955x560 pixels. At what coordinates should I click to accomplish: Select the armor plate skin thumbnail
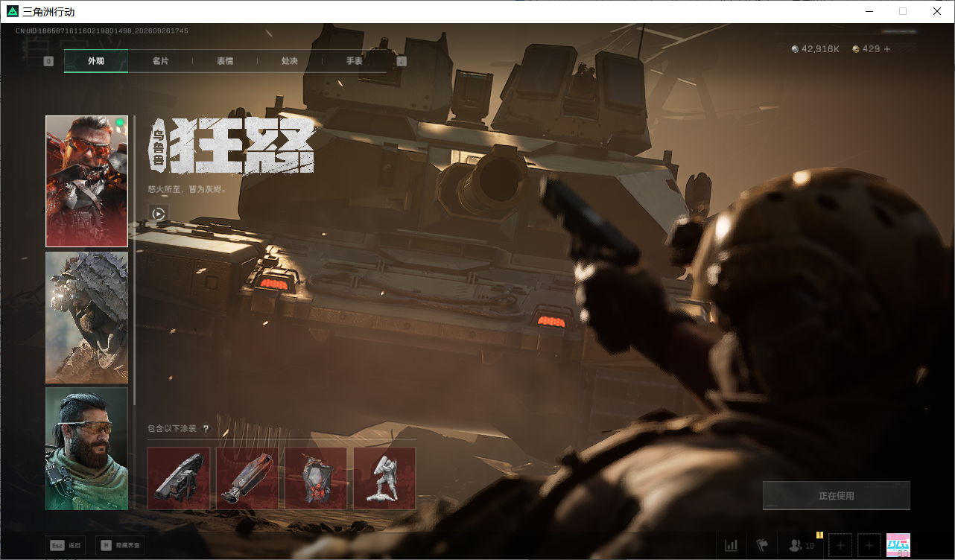tap(316, 477)
